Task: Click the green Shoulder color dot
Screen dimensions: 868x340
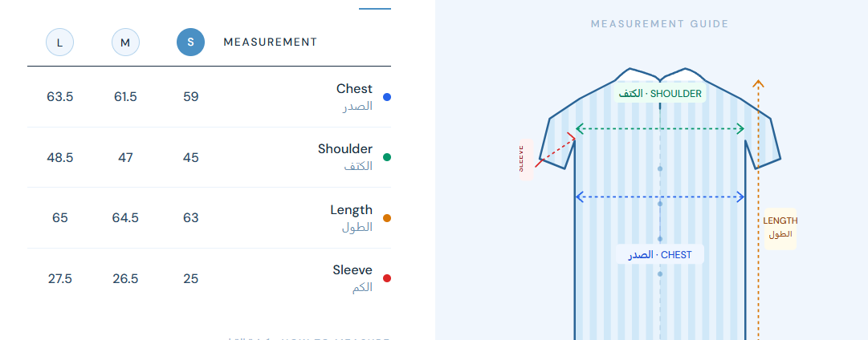Action: point(387,157)
